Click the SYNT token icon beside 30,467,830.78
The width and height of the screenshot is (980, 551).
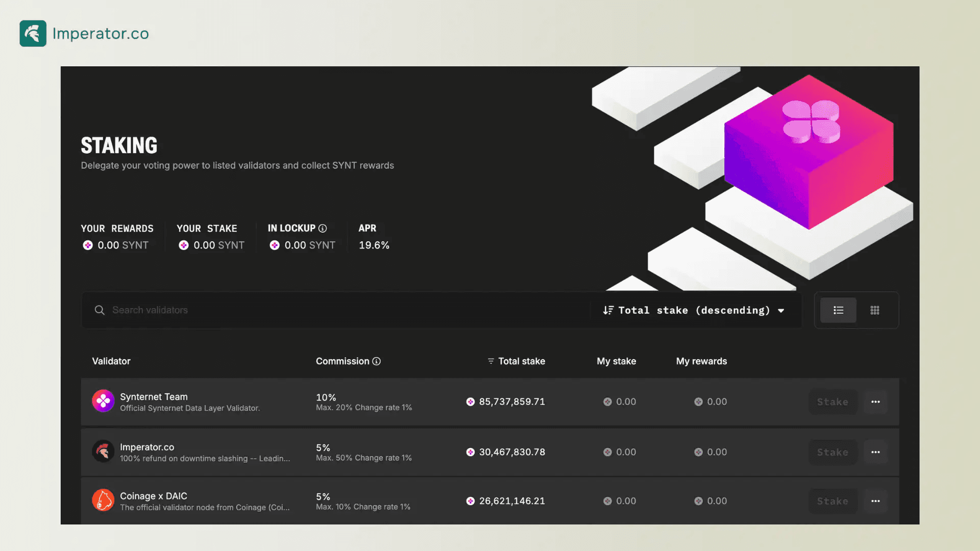[x=471, y=452]
